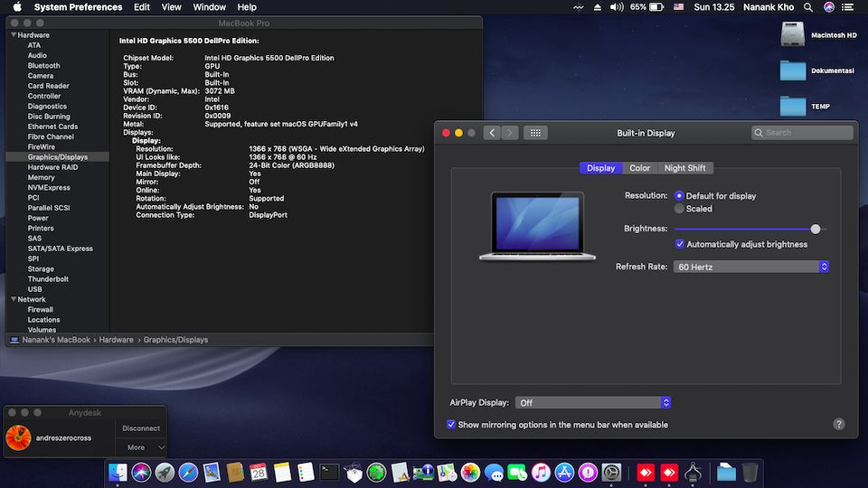The height and width of the screenshot is (488, 868).
Task: Open App Store in the dock
Action: point(565,472)
